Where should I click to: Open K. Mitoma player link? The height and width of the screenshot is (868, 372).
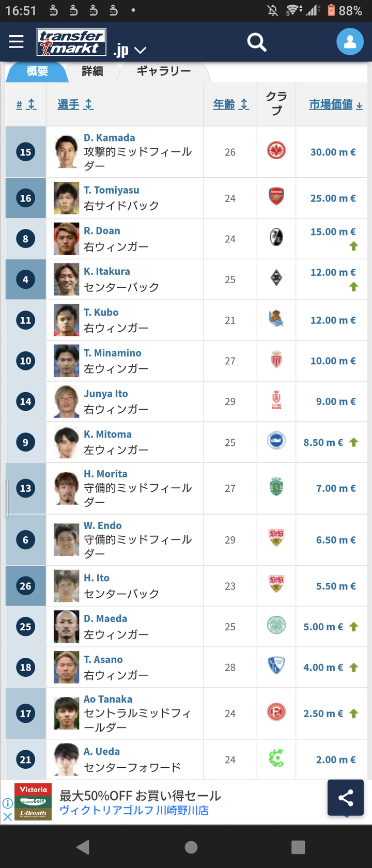[107, 434]
